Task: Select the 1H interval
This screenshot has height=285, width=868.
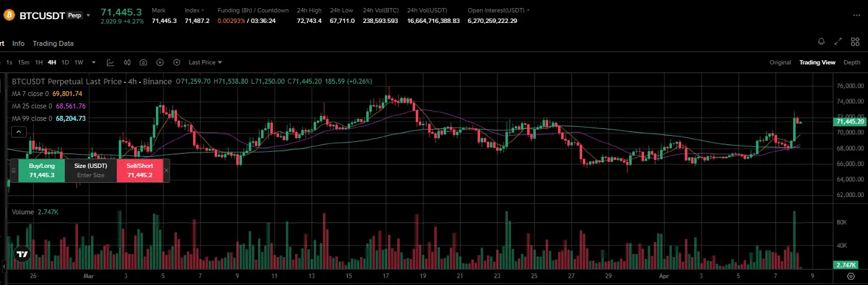Action: pos(39,63)
